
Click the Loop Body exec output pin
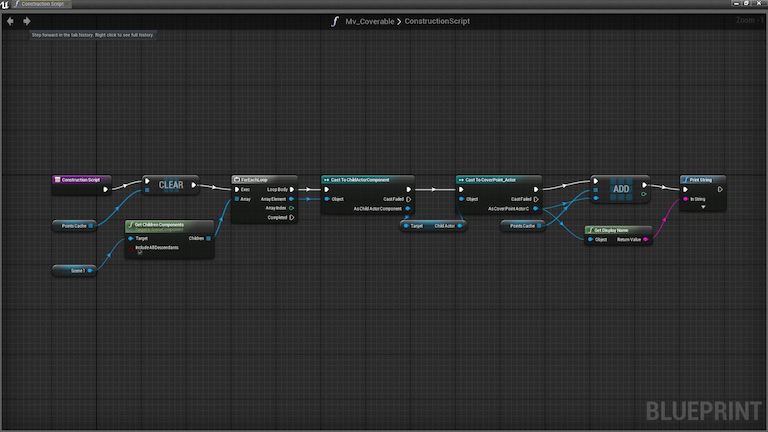292,190
